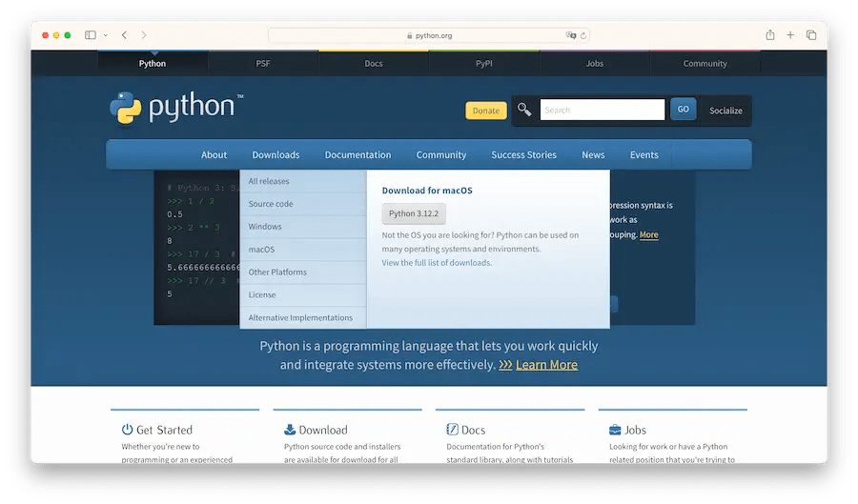Click the Search input field
The height and width of the screenshot is (504, 858).
click(603, 110)
